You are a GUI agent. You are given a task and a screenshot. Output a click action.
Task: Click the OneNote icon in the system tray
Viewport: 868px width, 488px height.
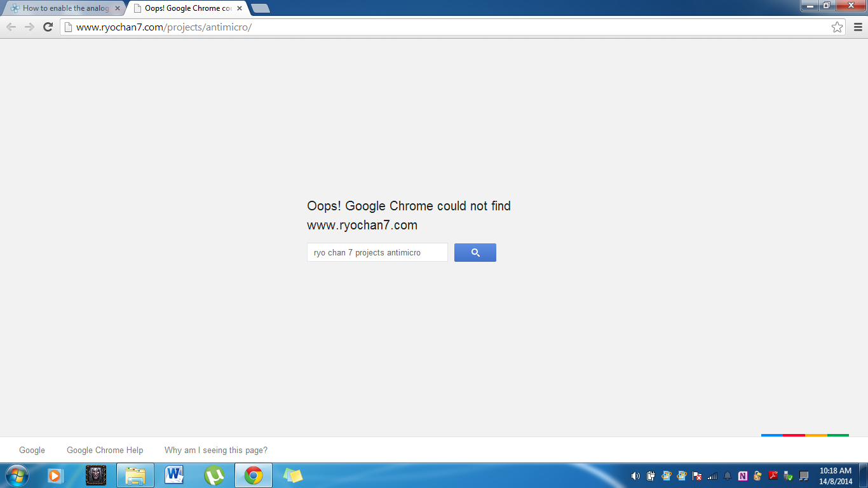point(743,476)
